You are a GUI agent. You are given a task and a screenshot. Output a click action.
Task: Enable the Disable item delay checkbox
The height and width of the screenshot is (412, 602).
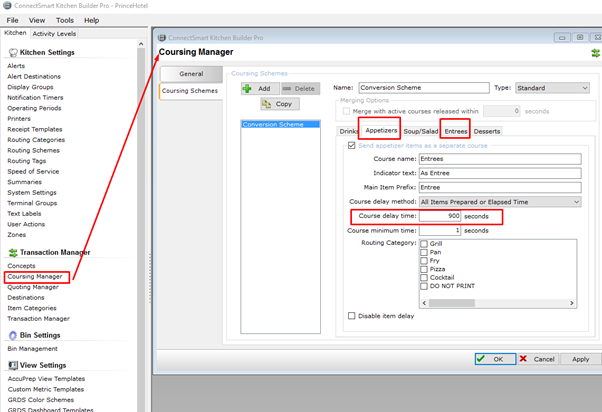tap(352, 316)
